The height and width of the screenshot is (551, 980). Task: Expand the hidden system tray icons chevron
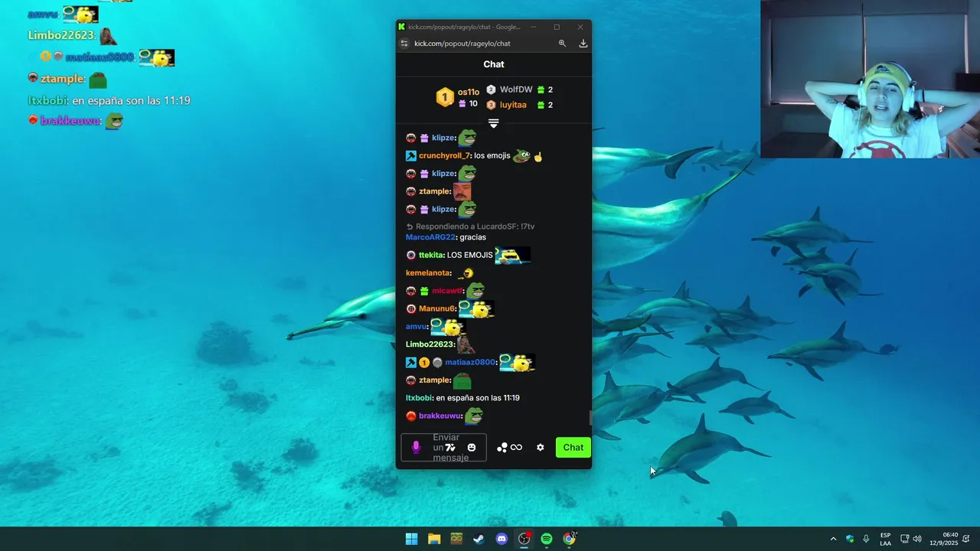[x=833, y=539]
